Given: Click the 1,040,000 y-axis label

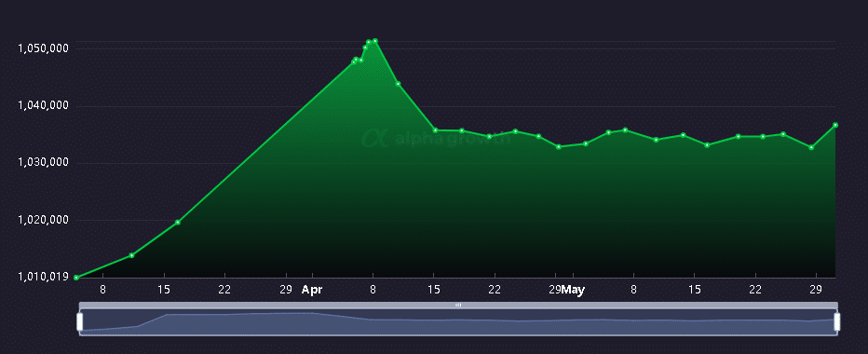Looking at the screenshot, I should tap(43, 105).
